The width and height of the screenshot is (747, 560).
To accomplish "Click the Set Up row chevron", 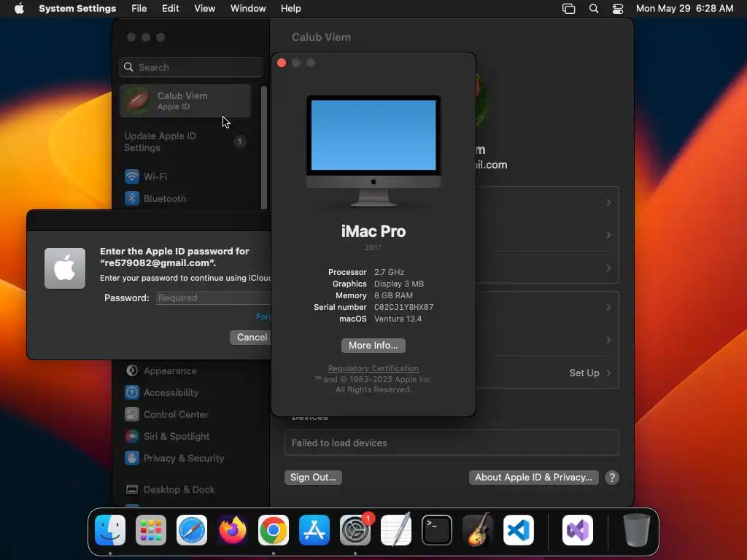I will (608, 373).
